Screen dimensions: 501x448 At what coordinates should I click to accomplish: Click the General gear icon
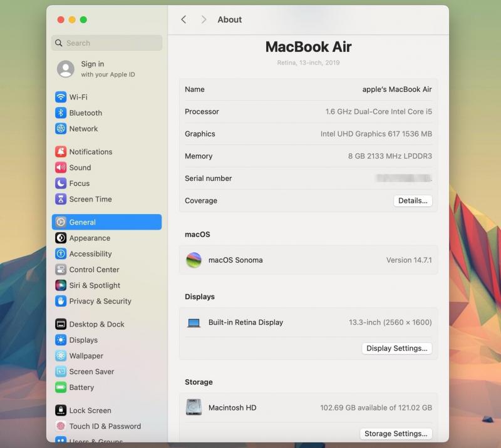61,222
